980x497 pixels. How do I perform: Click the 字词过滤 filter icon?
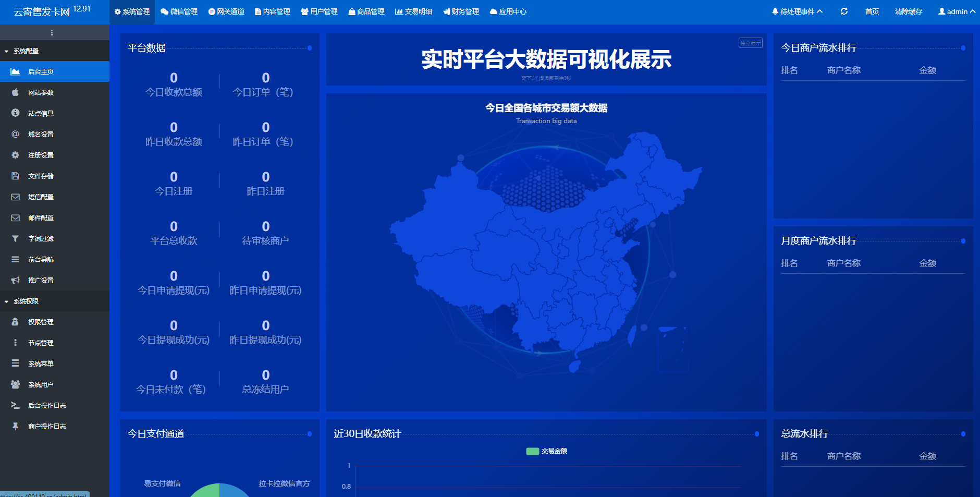pos(16,238)
